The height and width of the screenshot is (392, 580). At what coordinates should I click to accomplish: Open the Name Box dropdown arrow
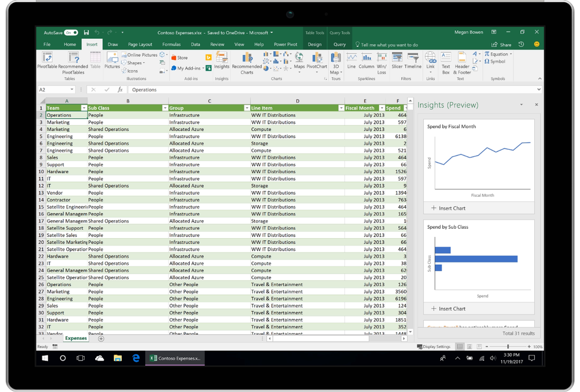(x=72, y=89)
